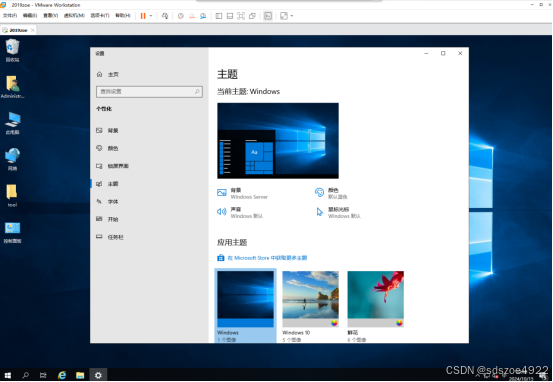Expand the stretch display dropdown arrow
553x382 pixels.
(292, 16)
